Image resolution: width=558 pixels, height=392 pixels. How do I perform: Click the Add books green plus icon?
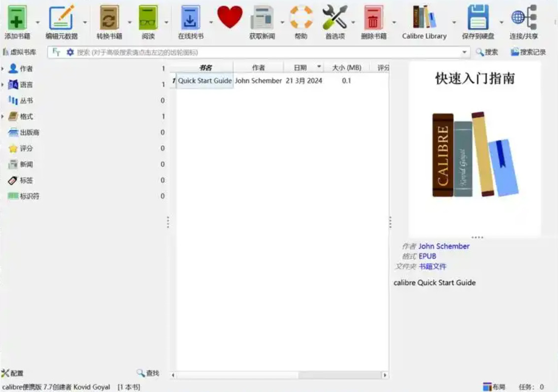[17, 17]
